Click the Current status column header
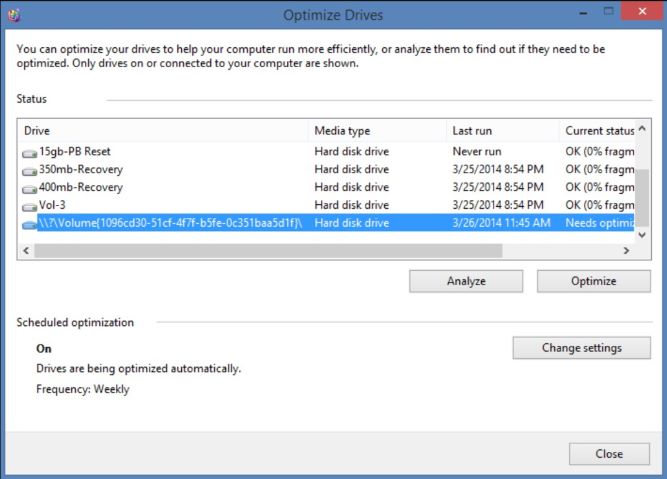 coord(600,131)
